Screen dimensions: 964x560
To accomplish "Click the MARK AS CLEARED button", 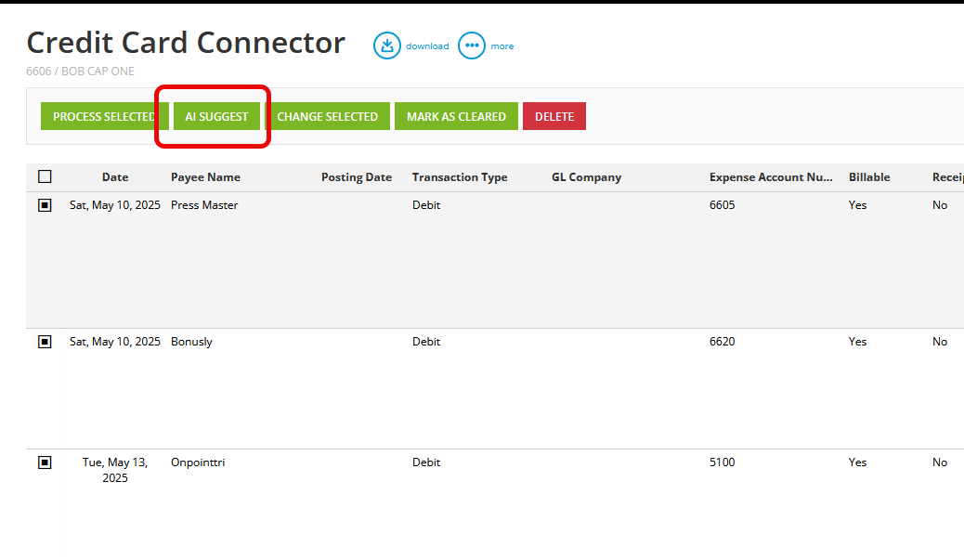I will [456, 116].
